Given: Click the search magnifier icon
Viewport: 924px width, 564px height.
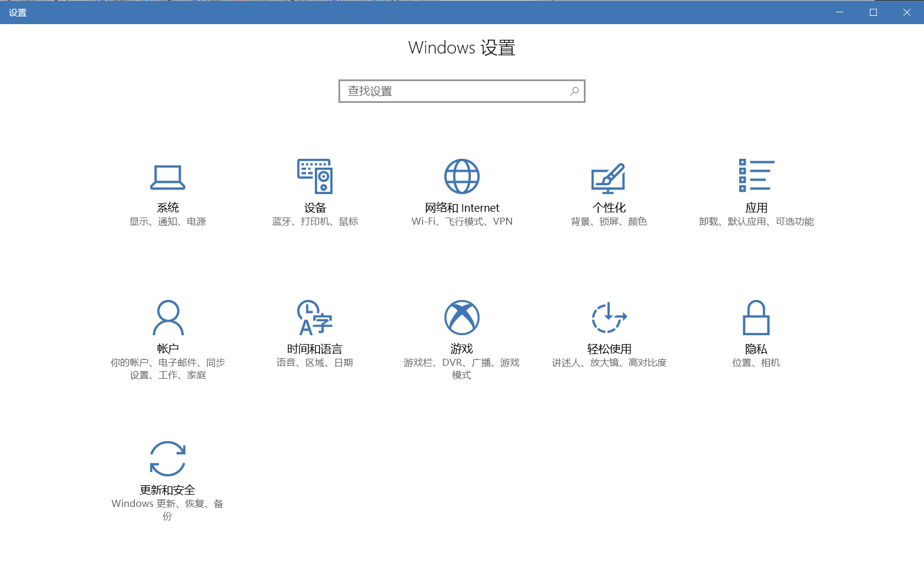Looking at the screenshot, I should (x=574, y=91).
